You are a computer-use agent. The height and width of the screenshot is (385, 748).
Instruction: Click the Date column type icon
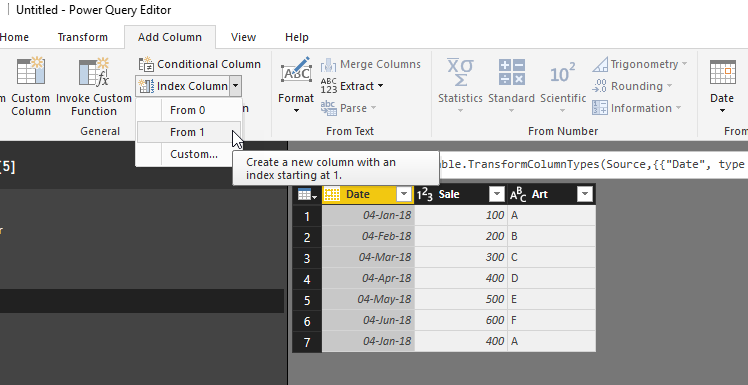tap(332, 194)
